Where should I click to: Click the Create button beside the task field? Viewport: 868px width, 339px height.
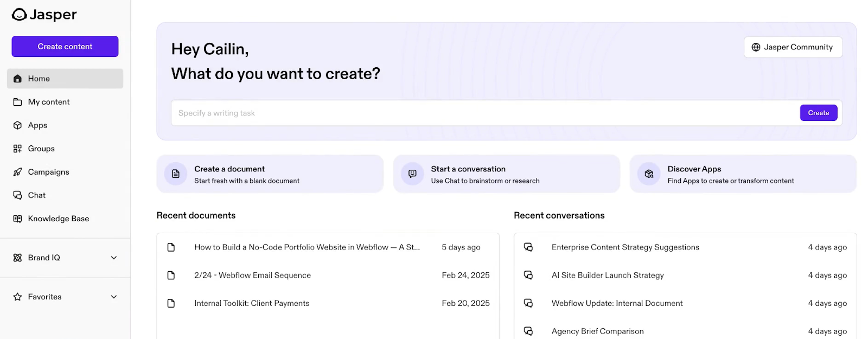pyautogui.click(x=818, y=113)
